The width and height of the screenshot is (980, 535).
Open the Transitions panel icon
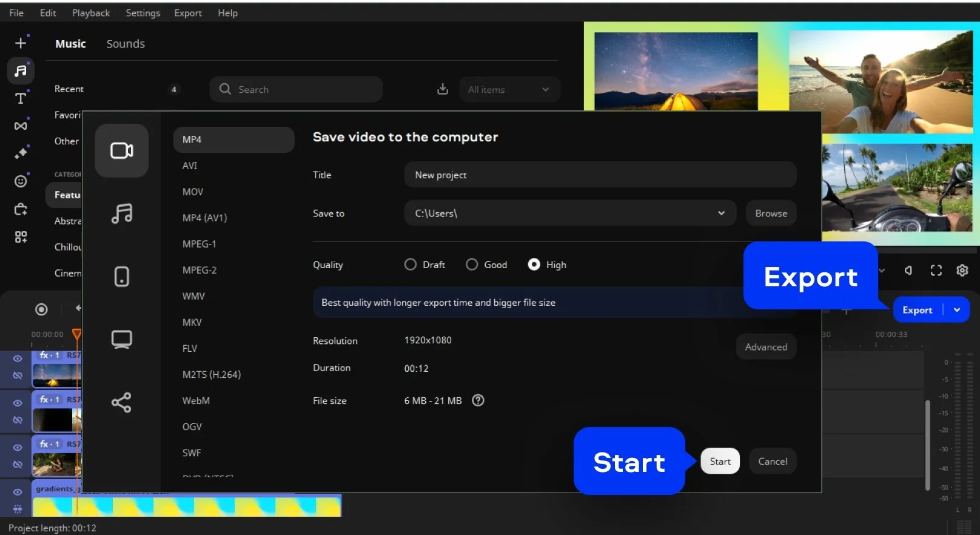(21, 126)
